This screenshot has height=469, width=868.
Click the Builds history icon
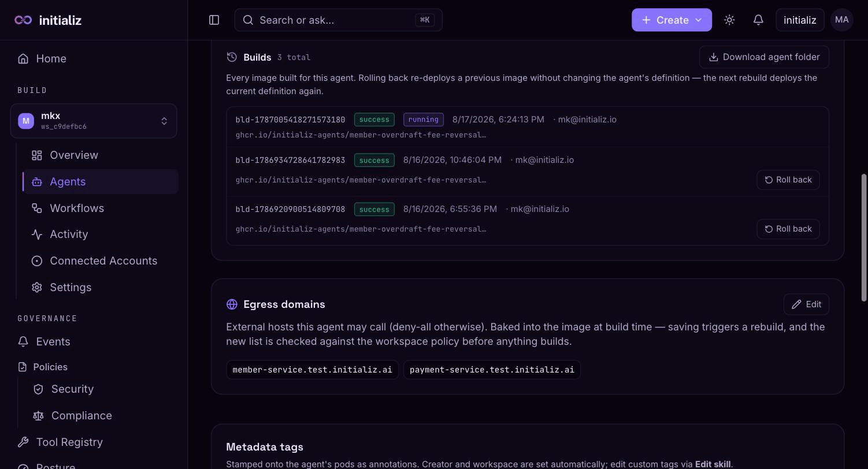232,57
